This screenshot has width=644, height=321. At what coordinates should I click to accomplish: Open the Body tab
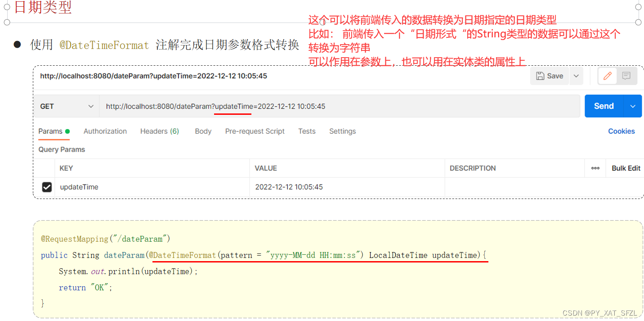203,131
